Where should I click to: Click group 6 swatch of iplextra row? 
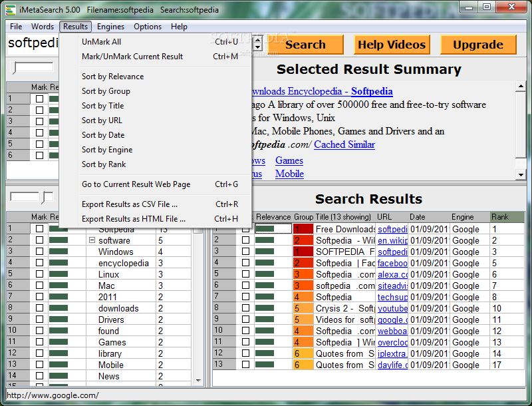pyautogui.click(x=303, y=353)
